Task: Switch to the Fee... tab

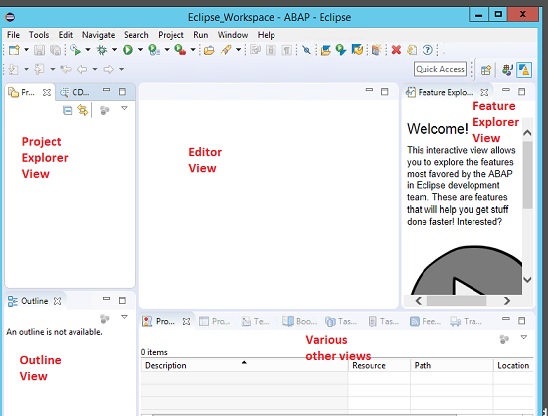Action: (x=425, y=321)
